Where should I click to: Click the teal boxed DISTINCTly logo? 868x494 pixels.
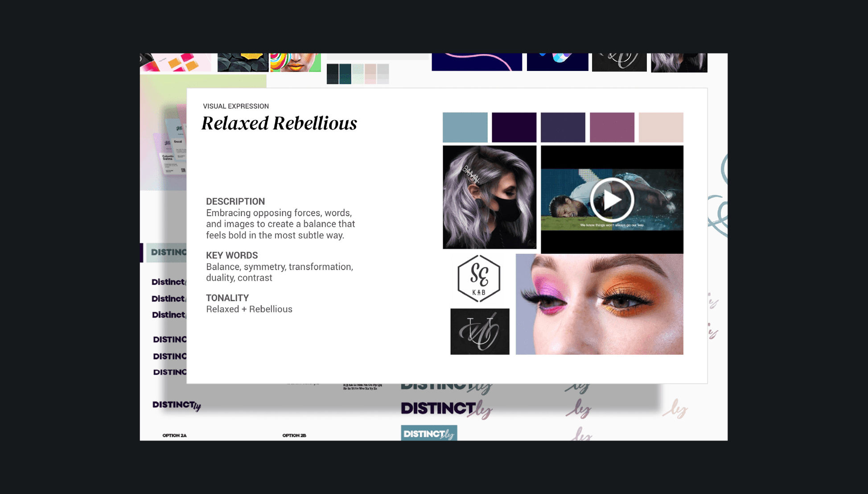click(428, 433)
